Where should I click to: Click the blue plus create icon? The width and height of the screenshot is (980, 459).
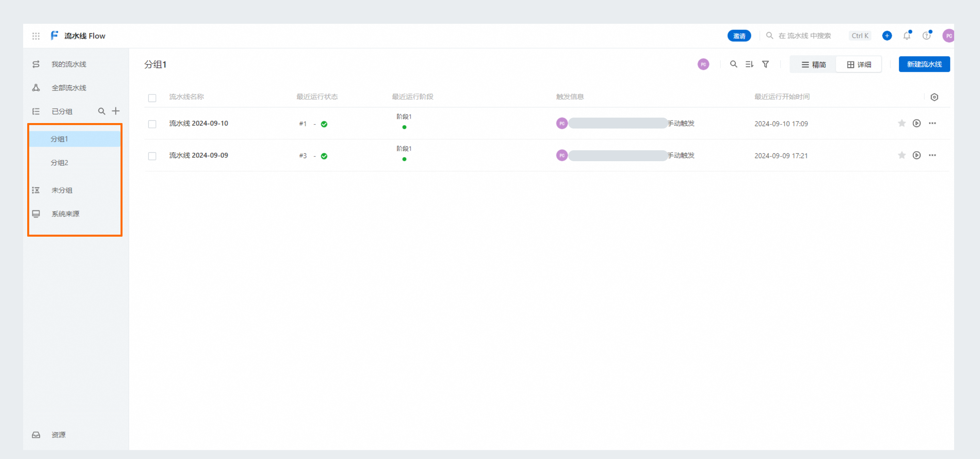point(887,36)
